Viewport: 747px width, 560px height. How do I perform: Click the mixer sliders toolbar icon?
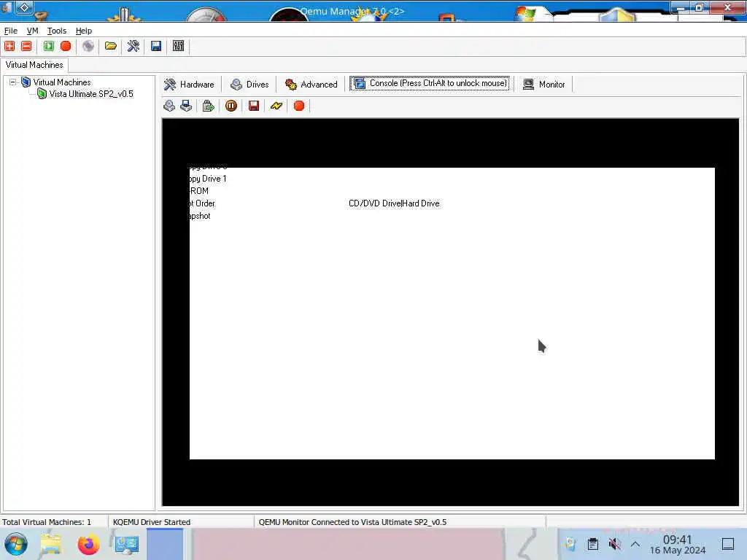(x=178, y=46)
